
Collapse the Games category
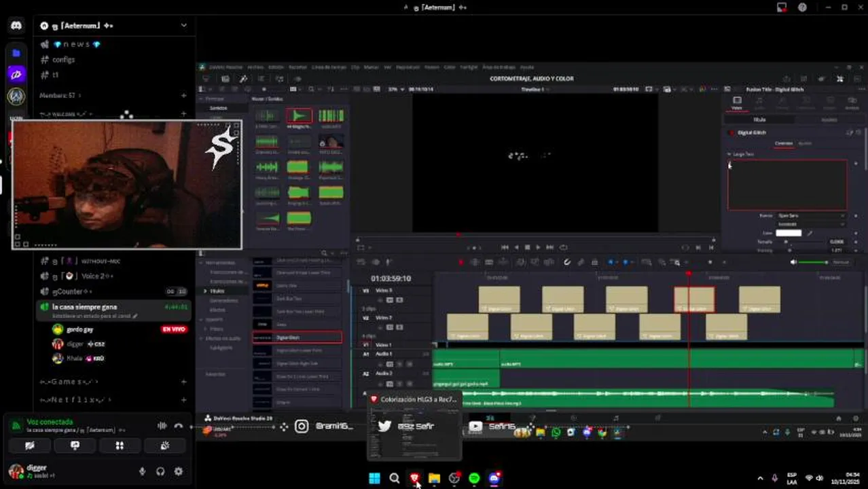point(71,382)
